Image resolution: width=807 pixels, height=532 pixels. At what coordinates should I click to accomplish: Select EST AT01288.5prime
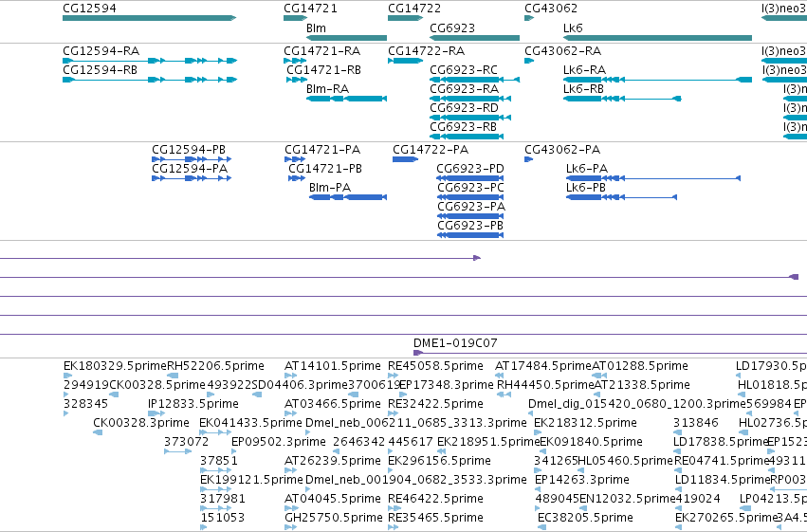point(599,376)
